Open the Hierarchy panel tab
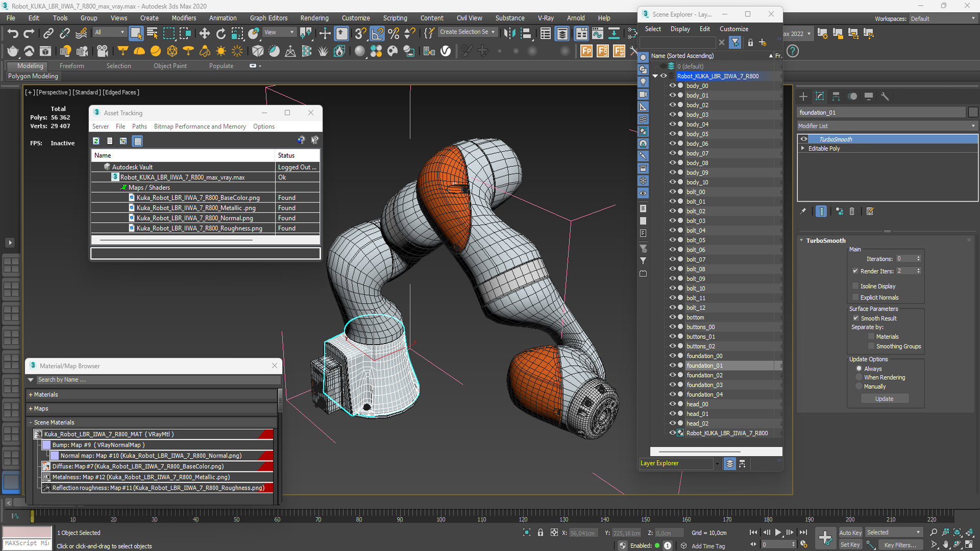 click(836, 96)
